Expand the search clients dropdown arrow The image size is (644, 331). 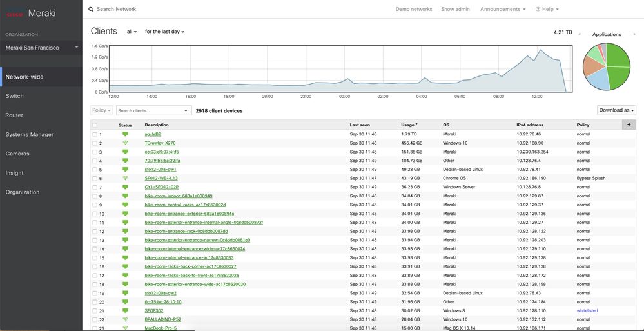tap(186, 110)
